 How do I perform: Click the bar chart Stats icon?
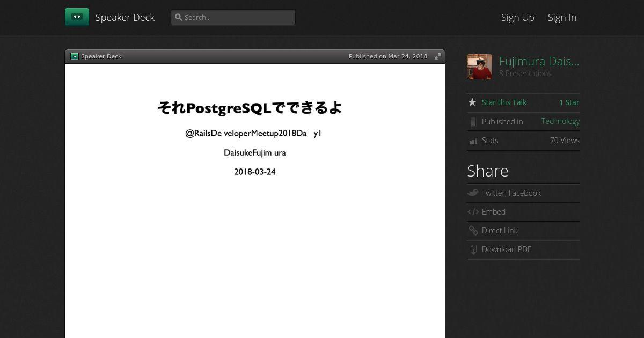[x=473, y=141]
